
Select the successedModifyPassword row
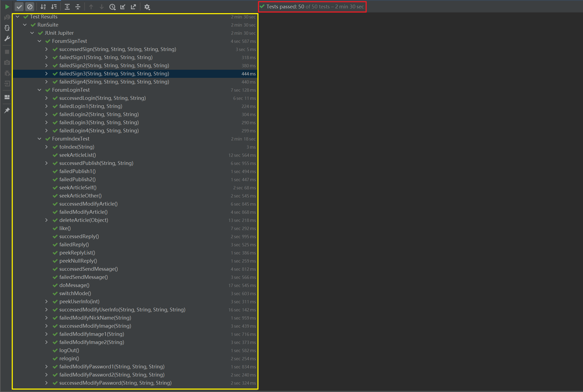pyautogui.click(x=135, y=383)
